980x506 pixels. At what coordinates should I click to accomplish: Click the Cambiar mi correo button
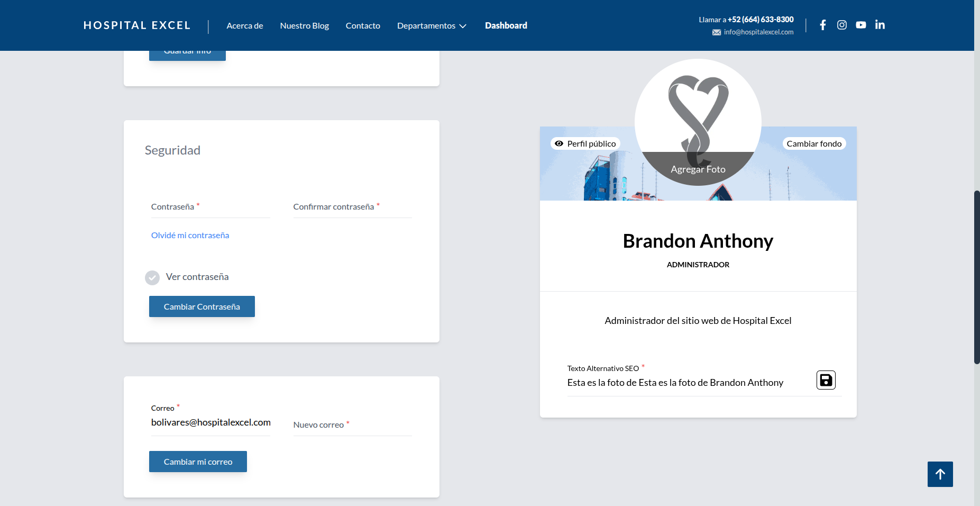tap(198, 462)
